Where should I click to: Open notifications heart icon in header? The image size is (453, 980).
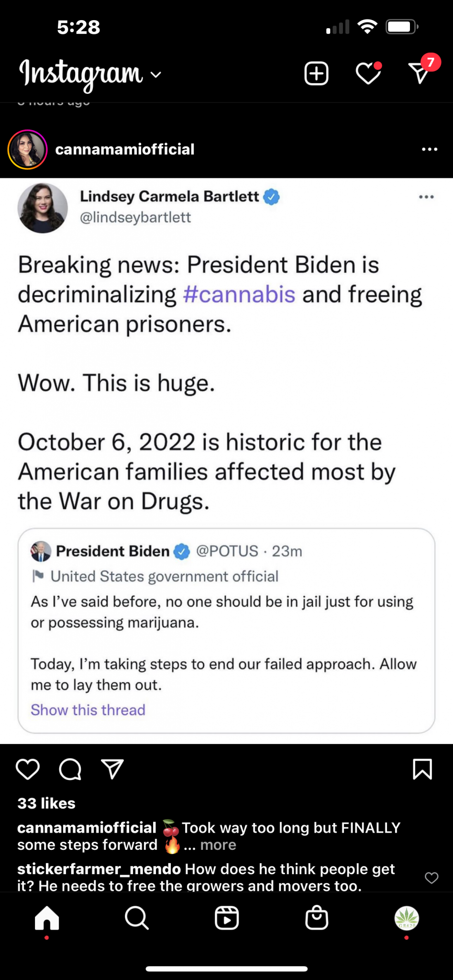368,74
